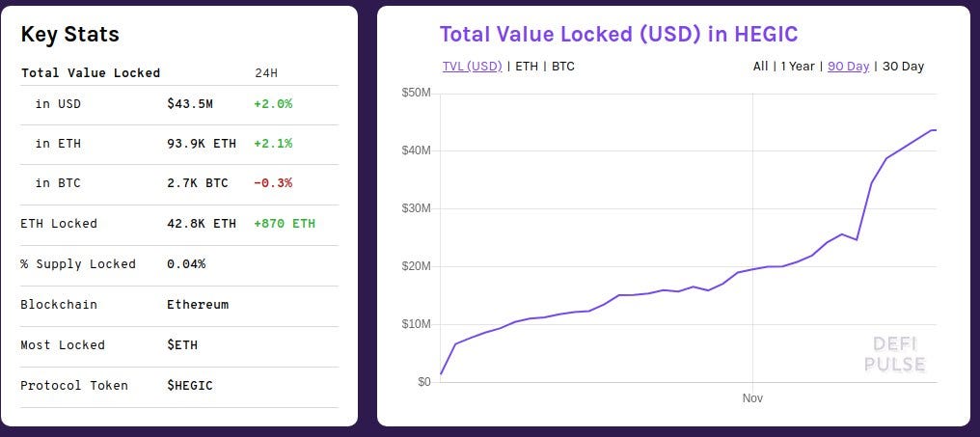980x437 pixels.
Task: Click the -0.3% BTC change
Action: click(273, 183)
